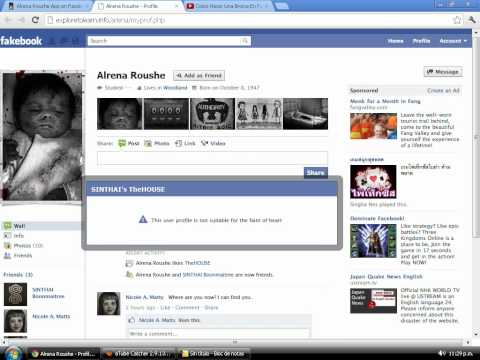The width and height of the screenshot is (480, 360).
Task: Click the blue Share button
Action: 316,172
